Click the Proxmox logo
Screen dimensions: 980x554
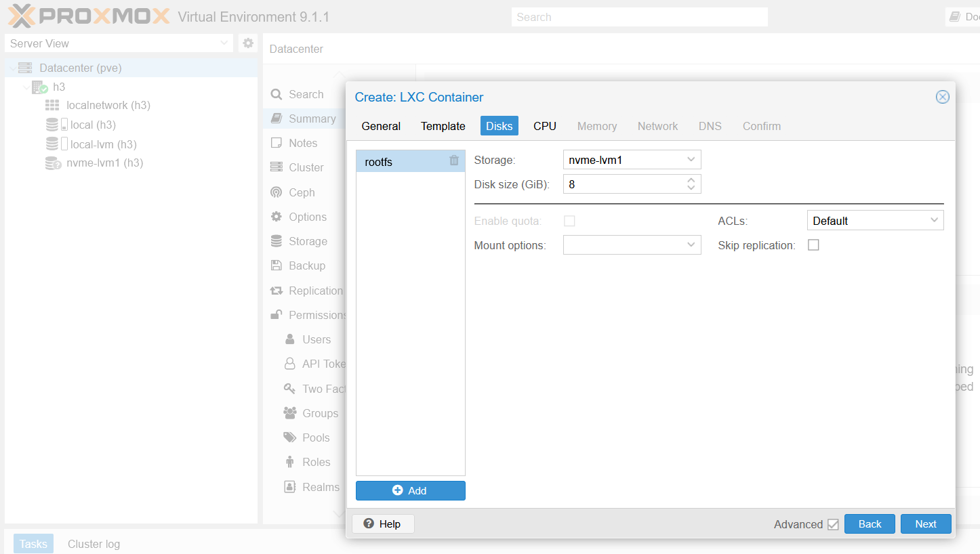tap(89, 16)
